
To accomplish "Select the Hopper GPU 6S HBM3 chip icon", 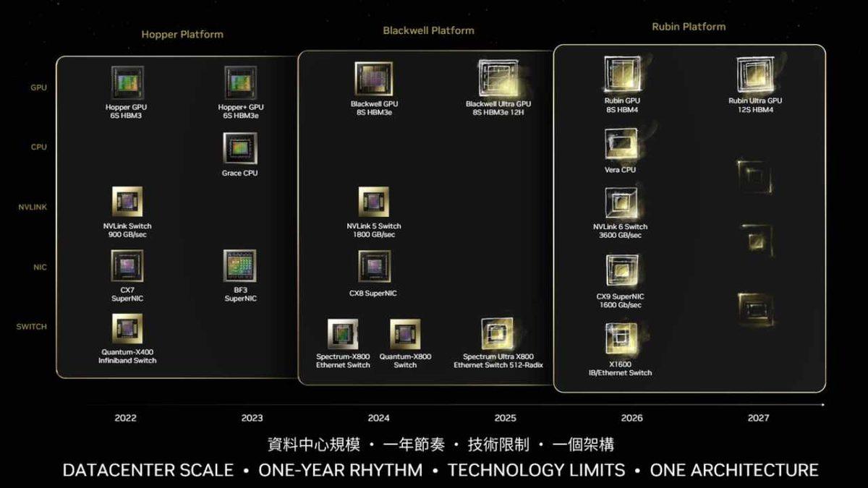I will point(126,82).
